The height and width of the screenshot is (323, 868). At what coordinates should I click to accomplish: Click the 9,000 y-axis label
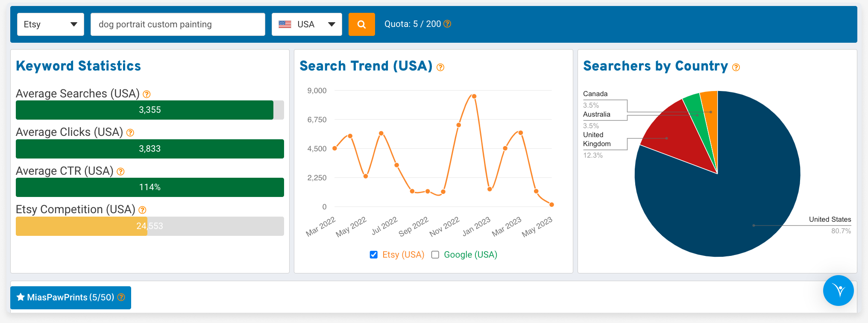(x=317, y=91)
